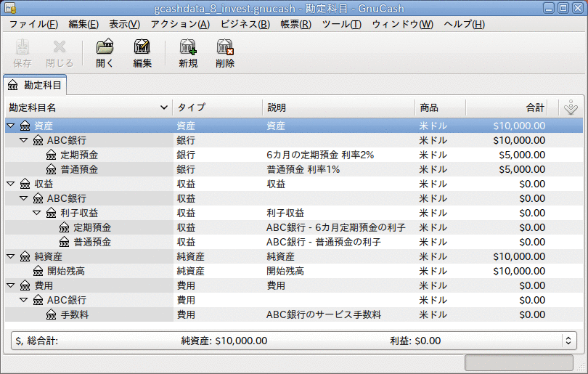Collapse the 資産 tree node
Image resolution: width=588 pixels, height=374 pixels.
[x=11, y=126]
